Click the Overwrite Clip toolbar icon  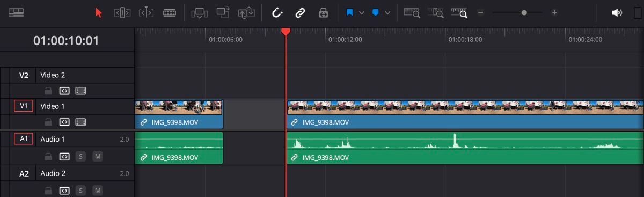223,12
